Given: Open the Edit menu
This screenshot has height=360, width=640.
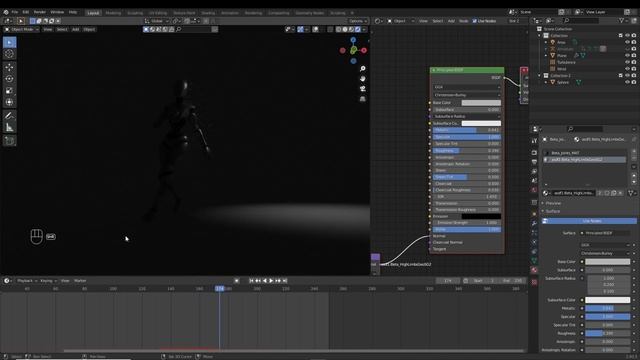Looking at the screenshot, I should pyautogui.click(x=26, y=12).
